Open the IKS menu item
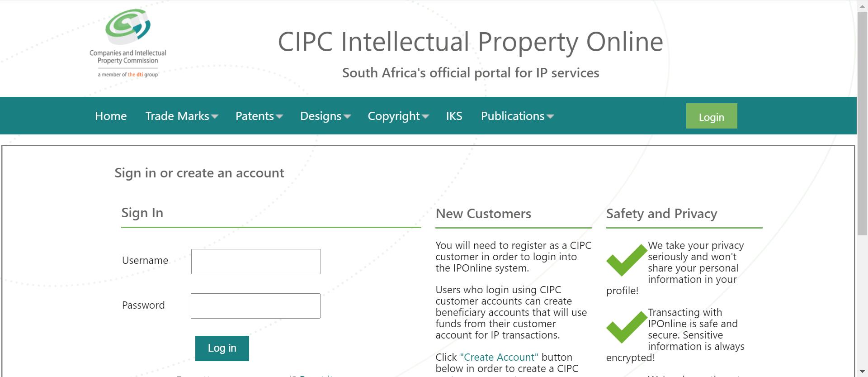 (454, 116)
